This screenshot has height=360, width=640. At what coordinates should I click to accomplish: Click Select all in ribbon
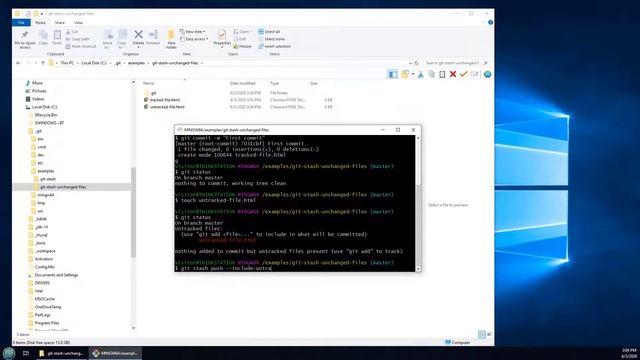[x=269, y=32]
